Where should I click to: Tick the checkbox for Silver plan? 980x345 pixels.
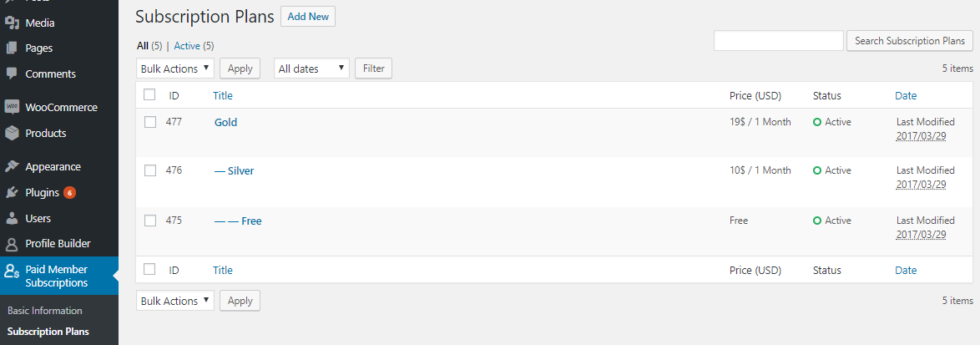[150, 170]
